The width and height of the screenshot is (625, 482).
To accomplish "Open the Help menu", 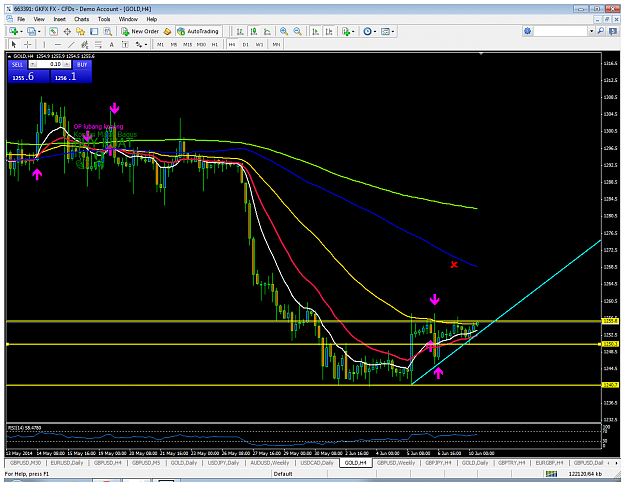I will (151, 19).
